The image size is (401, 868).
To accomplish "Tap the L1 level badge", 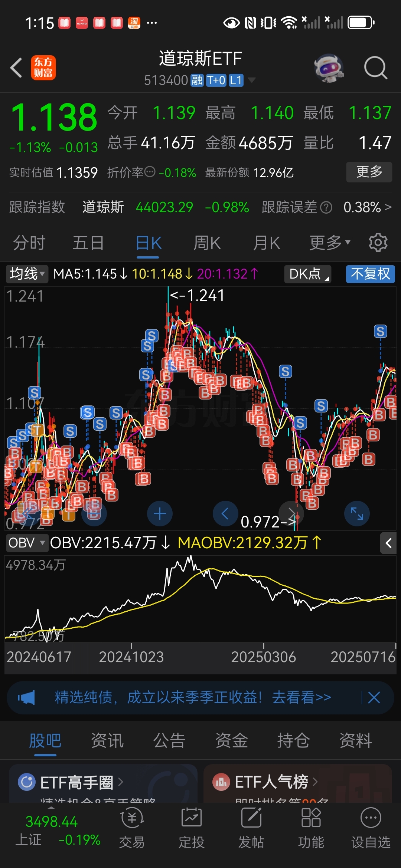I will tap(236, 80).
